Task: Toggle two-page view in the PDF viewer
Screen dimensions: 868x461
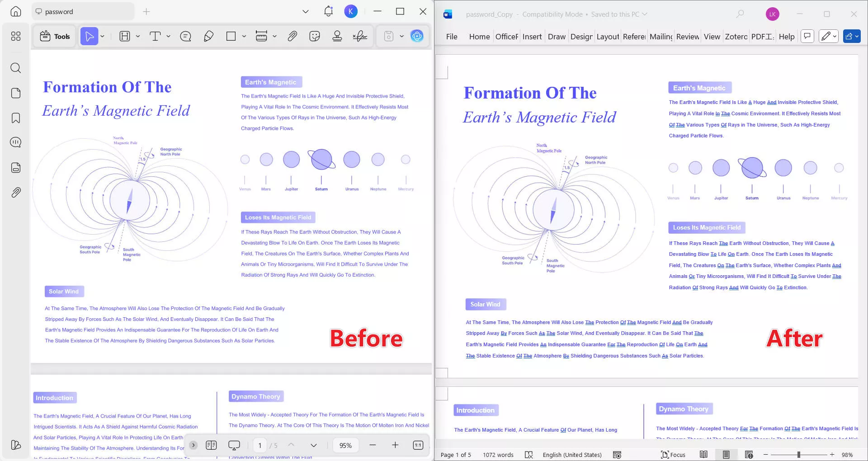Action: pyautogui.click(x=212, y=445)
